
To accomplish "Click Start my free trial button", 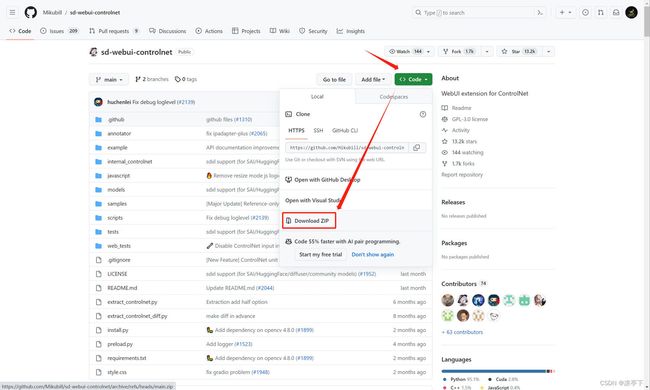I will pyautogui.click(x=320, y=254).
